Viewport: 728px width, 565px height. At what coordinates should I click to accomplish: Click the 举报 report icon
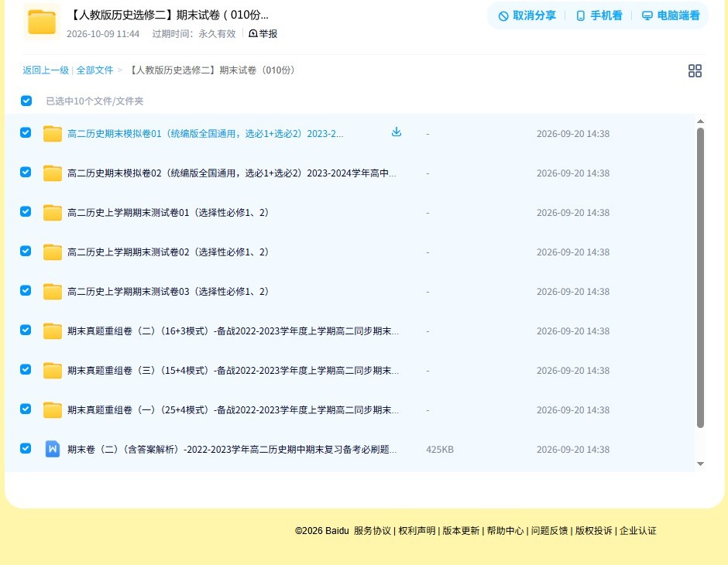pyautogui.click(x=253, y=33)
